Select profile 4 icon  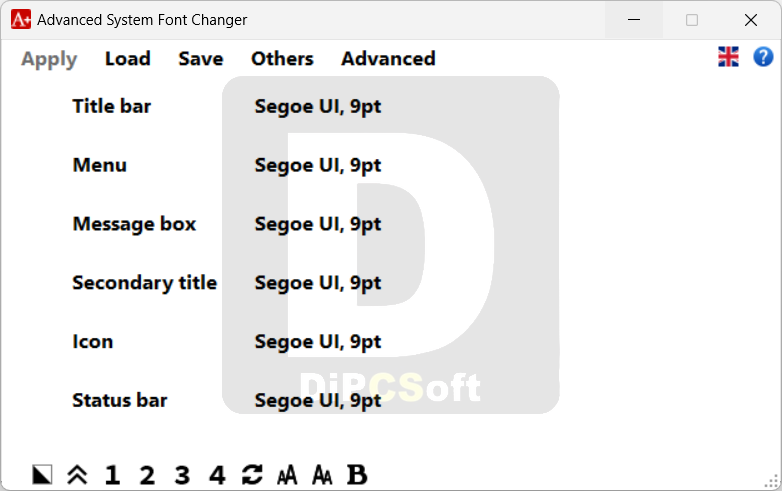(x=217, y=475)
